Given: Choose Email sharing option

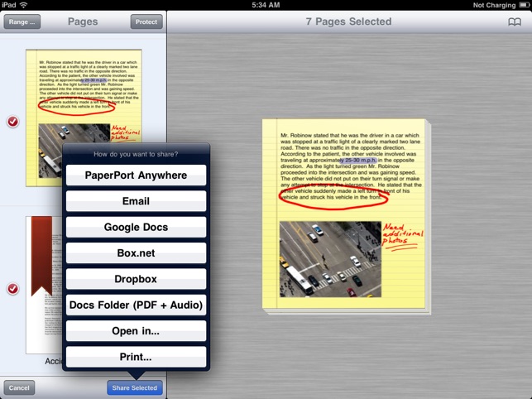Looking at the screenshot, I should 136,201.
